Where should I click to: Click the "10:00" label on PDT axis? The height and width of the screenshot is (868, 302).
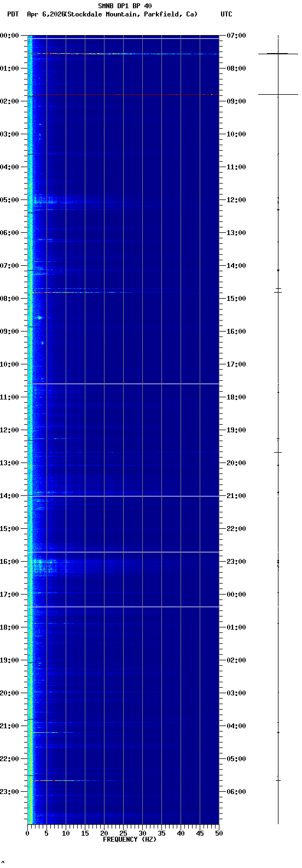[x=9, y=364]
